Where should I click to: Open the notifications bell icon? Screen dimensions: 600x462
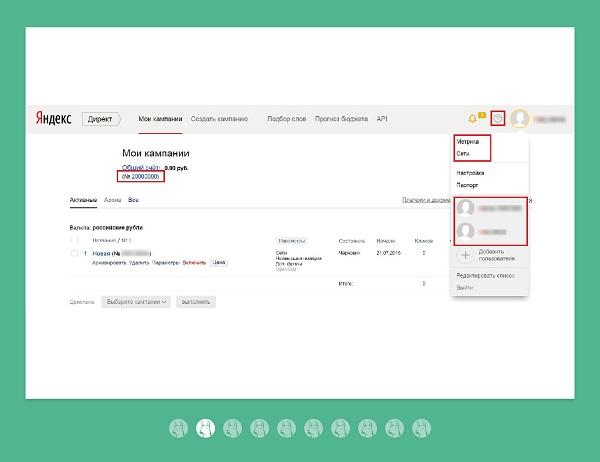tap(473, 119)
